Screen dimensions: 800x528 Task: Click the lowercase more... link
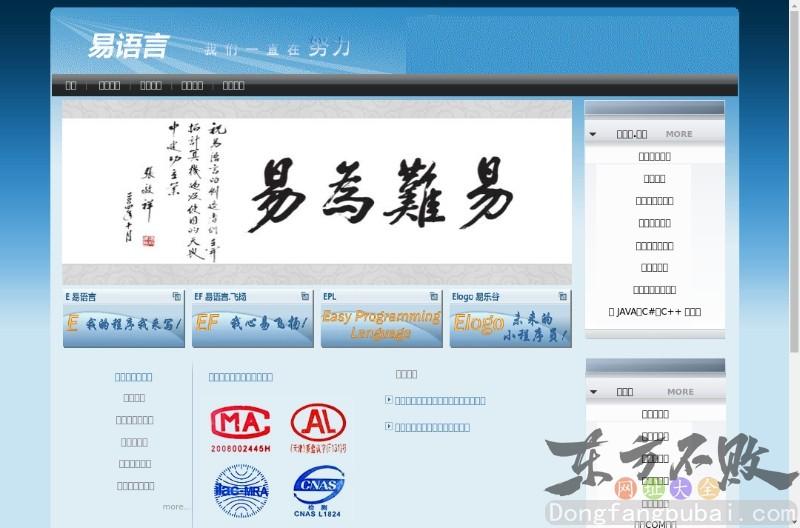pyautogui.click(x=176, y=507)
